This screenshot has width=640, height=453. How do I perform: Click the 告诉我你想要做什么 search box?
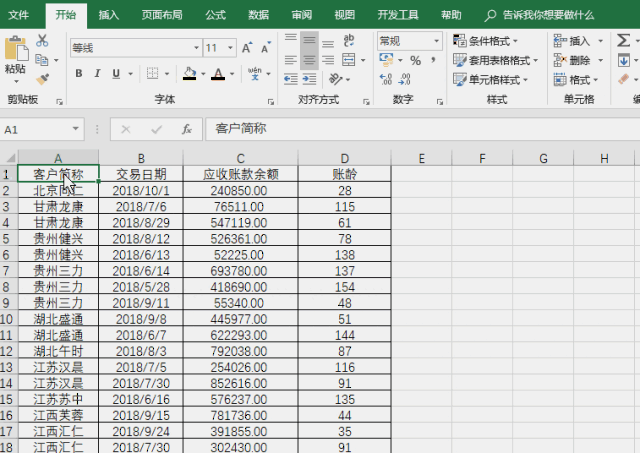(x=540, y=15)
